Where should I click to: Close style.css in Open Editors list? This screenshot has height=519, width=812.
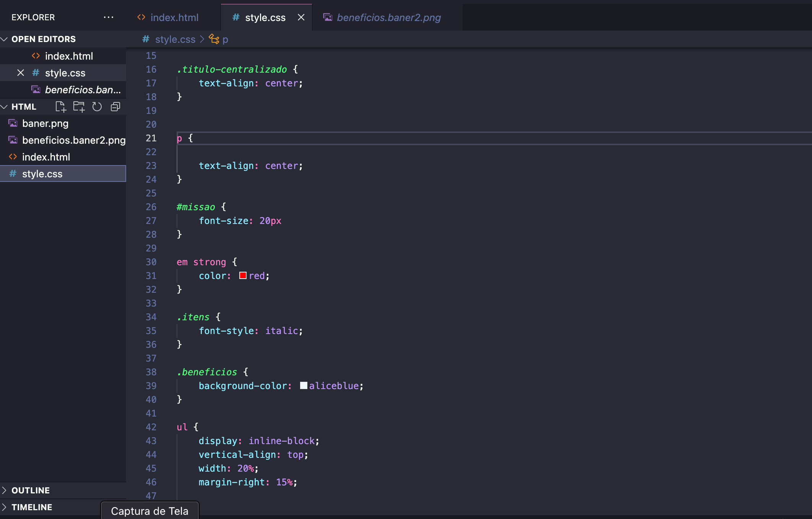click(21, 73)
